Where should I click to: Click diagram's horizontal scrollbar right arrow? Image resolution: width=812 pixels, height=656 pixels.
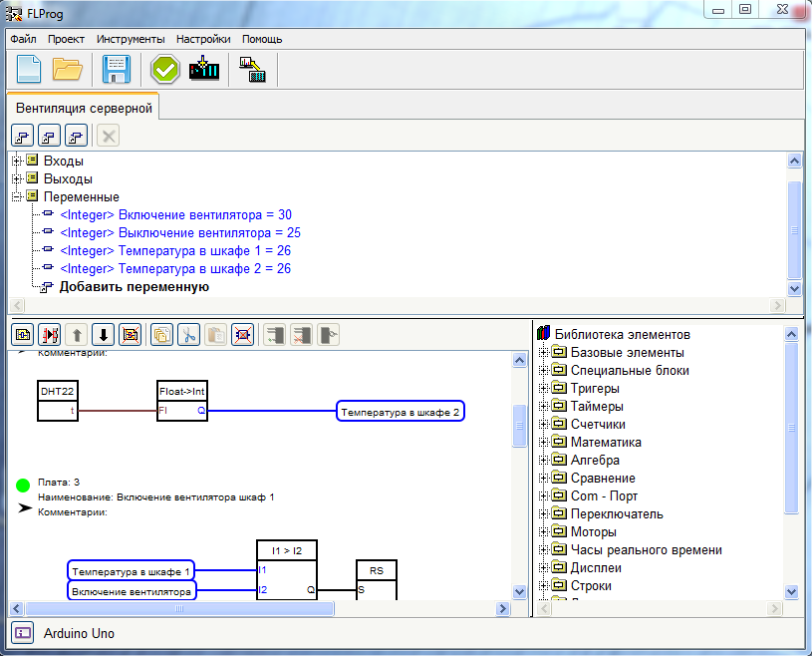[x=502, y=608]
